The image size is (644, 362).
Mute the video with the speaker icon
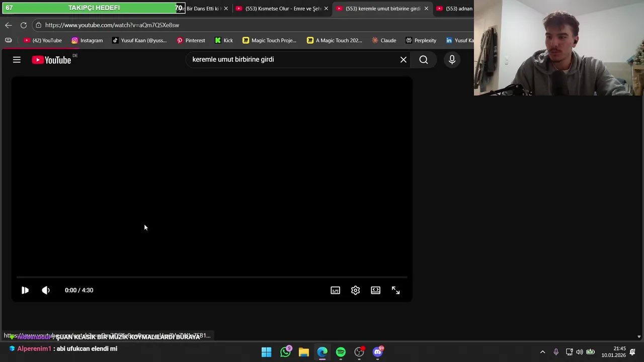(46, 290)
